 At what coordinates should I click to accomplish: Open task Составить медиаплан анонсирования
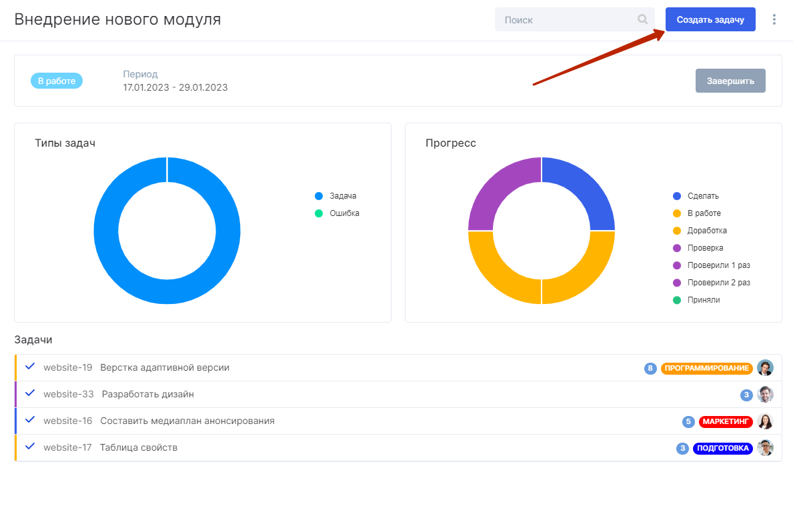pos(187,421)
